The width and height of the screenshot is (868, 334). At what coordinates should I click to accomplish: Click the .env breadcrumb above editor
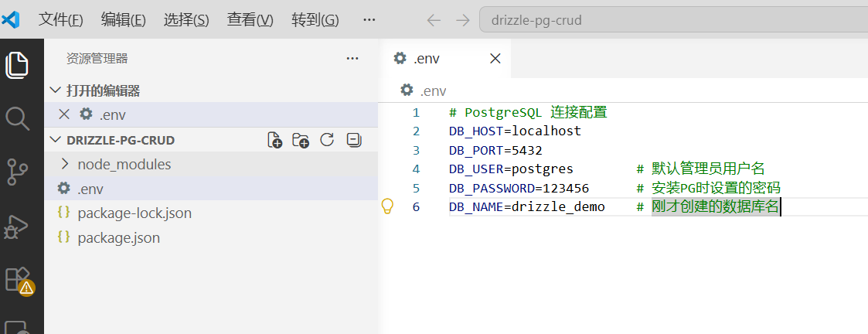(423, 90)
